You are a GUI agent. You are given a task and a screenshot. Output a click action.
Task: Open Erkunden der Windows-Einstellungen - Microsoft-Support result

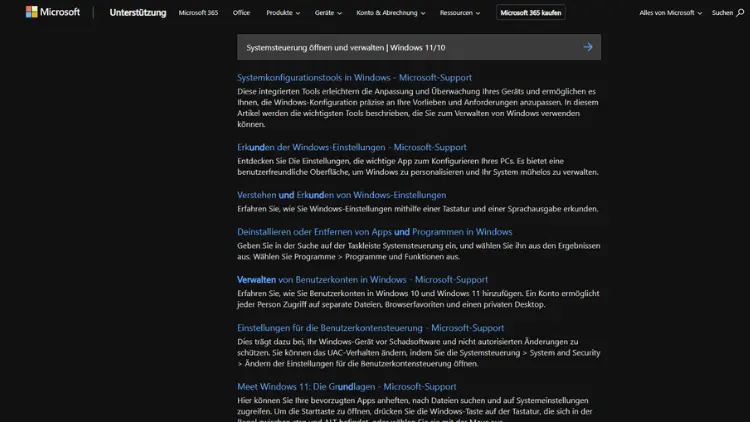pos(352,147)
